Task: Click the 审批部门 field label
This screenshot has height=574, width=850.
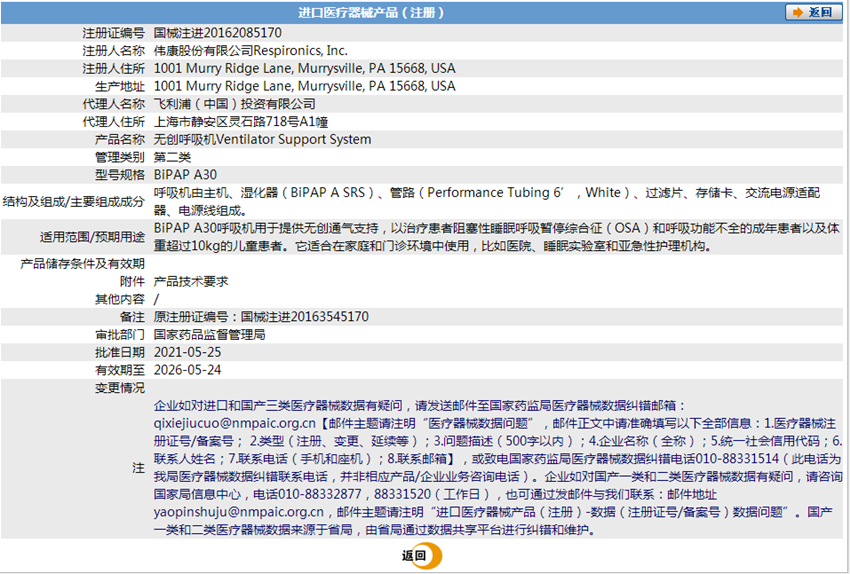Action: (x=120, y=334)
